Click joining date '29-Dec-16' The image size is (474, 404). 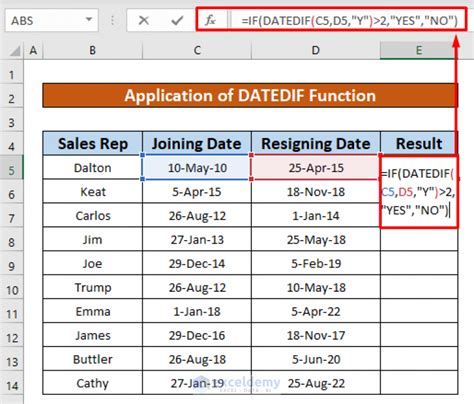[x=197, y=335]
